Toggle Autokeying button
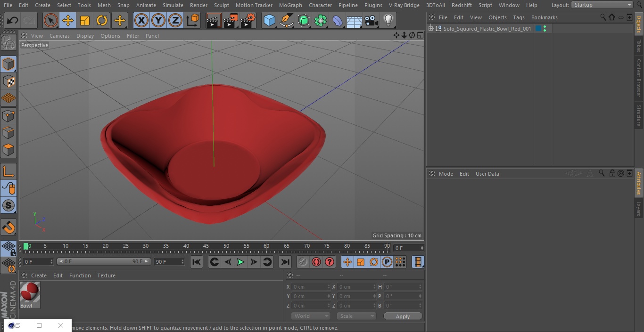The height and width of the screenshot is (332, 644). tap(316, 262)
